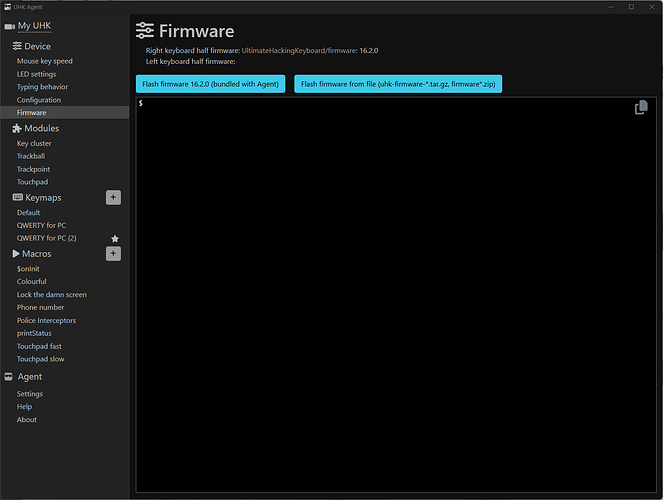
Task: Open the Trackball module page
Action: pos(31,156)
